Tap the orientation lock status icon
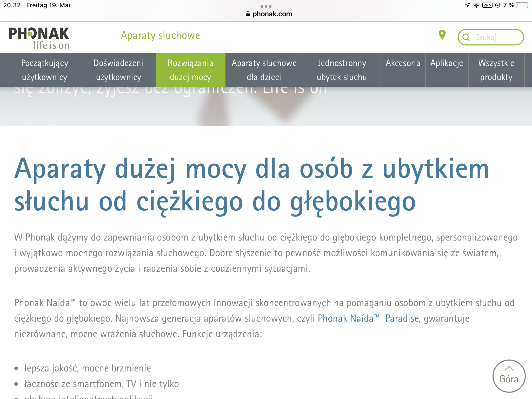This screenshot has height=399, width=532. click(498, 5)
